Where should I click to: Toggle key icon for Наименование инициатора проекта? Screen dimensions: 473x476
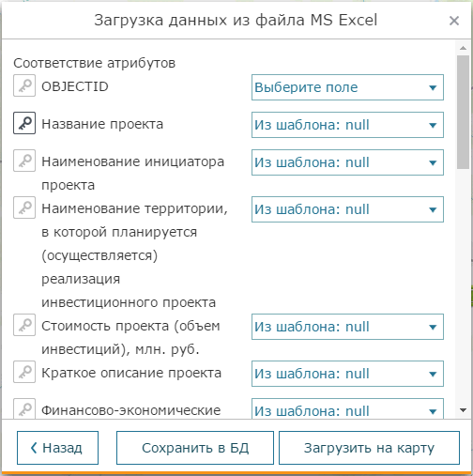click(x=24, y=161)
